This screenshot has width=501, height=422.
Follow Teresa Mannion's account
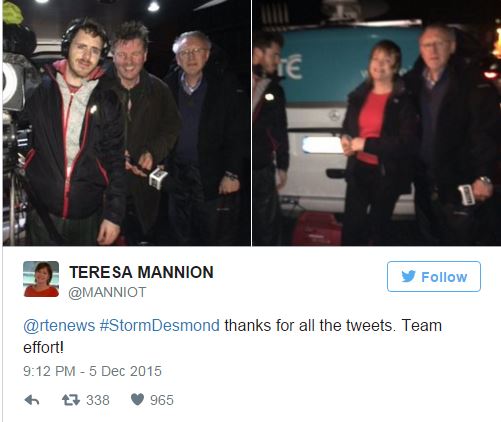point(434,276)
